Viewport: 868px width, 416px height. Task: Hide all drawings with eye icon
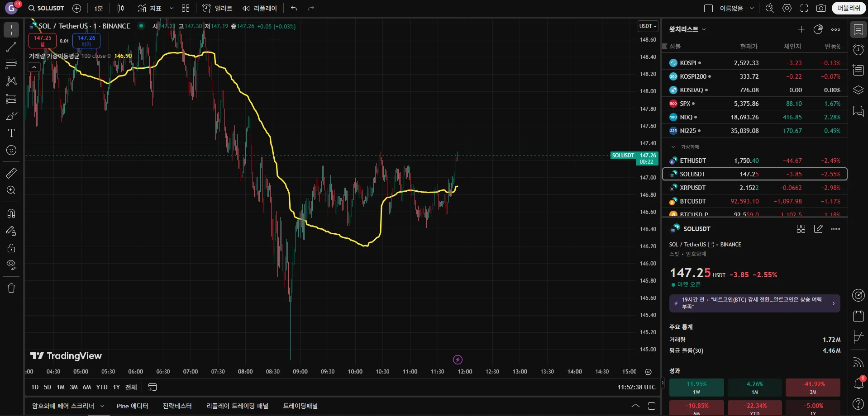pyautogui.click(x=11, y=265)
